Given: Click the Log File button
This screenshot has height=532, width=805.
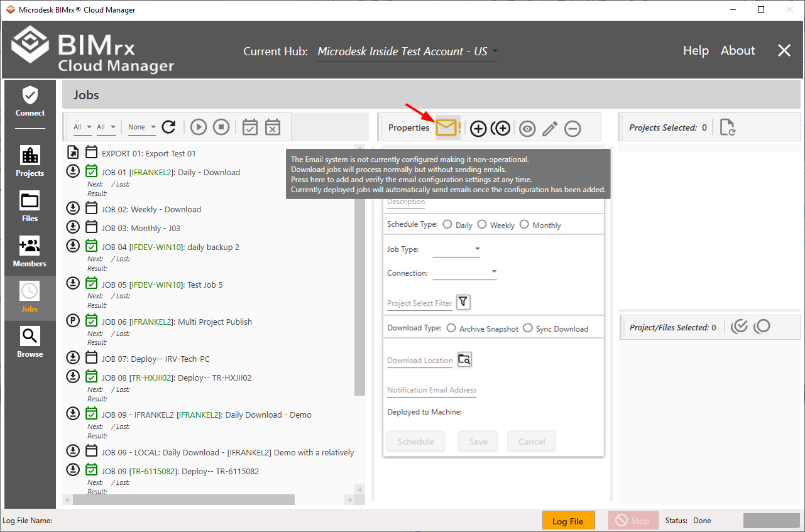Looking at the screenshot, I should [568, 521].
